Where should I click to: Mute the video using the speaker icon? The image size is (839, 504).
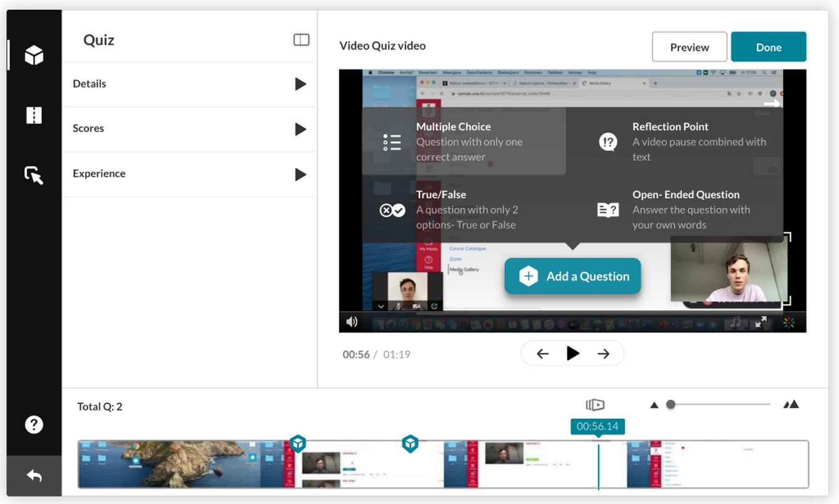point(352,321)
